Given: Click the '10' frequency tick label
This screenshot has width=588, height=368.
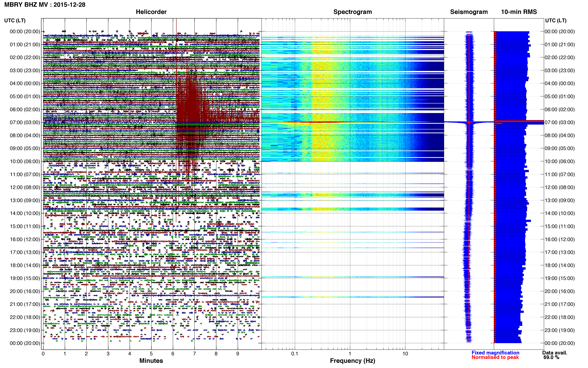Looking at the screenshot, I should [405, 354].
